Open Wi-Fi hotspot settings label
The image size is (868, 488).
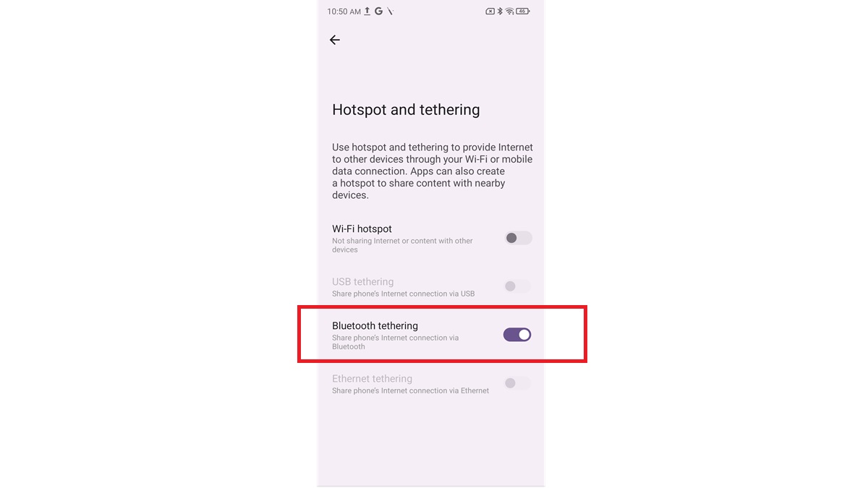(x=362, y=228)
